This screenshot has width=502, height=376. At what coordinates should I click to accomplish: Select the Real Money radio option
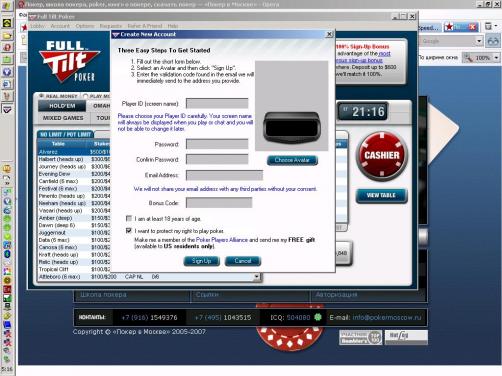pos(42,96)
